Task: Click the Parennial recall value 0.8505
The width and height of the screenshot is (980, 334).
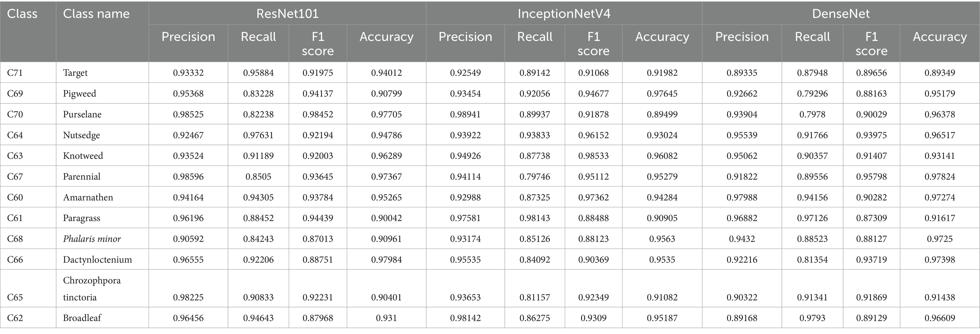Action: tap(258, 177)
